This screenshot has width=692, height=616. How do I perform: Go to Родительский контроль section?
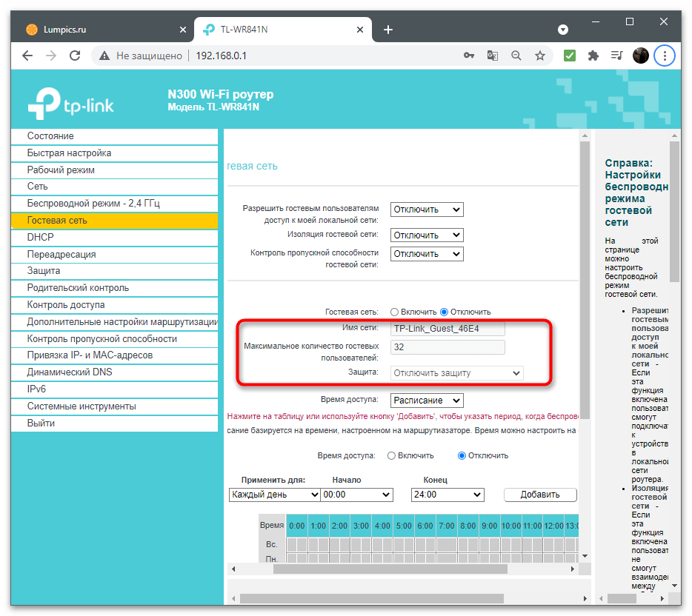pyautogui.click(x=78, y=288)
